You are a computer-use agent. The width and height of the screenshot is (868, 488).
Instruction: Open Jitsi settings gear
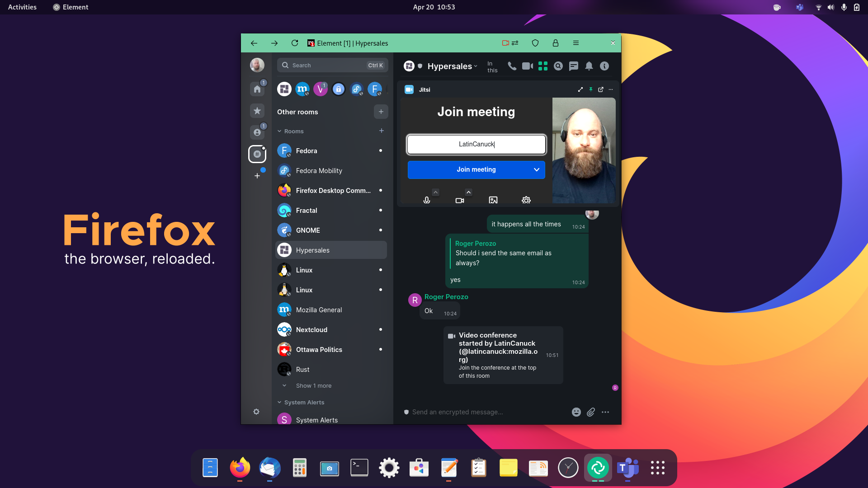[526, 200]
